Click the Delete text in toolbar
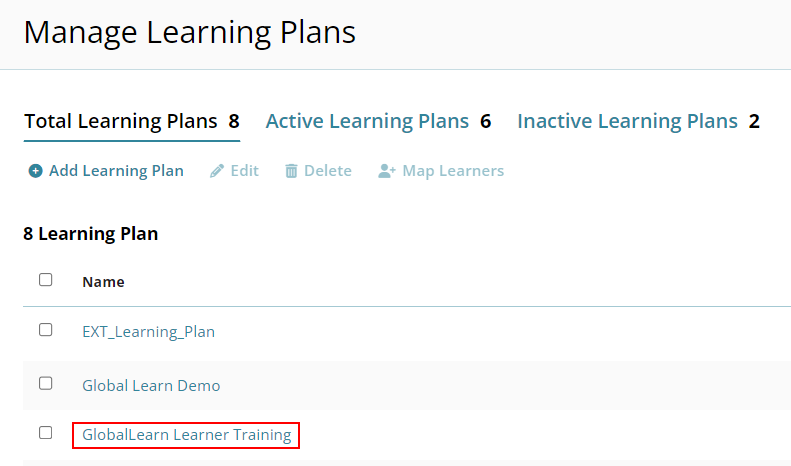The image size is (791, 466). tap(328, 171)
